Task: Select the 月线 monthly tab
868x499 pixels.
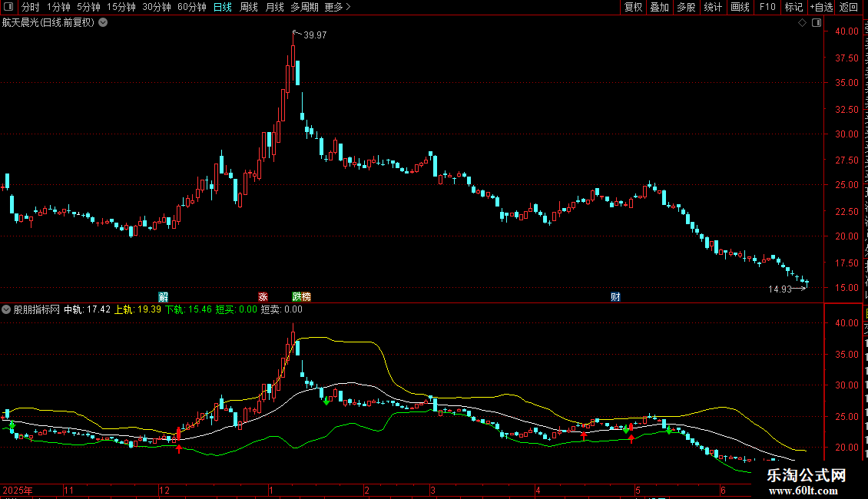Action: [x=274, y=7]
